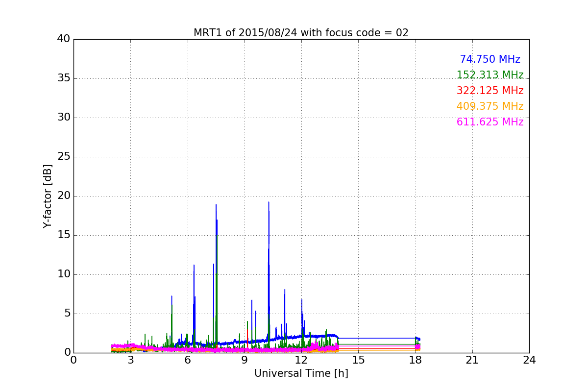Click the blue peak just after 6 h
The height and width of the screenshot is (392, 588).
(x=194, y=266)
